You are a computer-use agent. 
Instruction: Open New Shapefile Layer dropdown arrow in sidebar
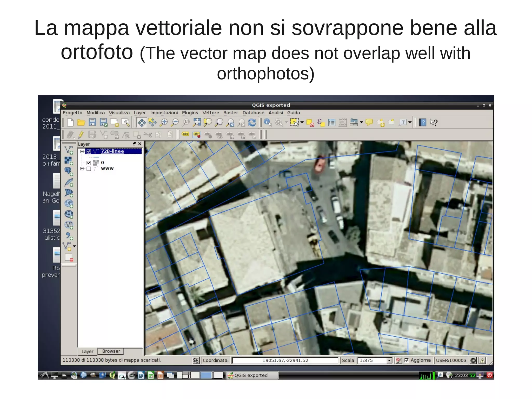pos(75,246)
